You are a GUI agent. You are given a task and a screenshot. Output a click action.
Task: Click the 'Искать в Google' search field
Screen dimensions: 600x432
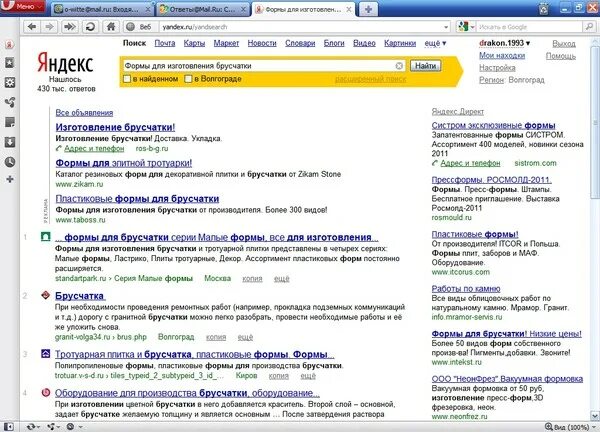pyautogui.click(x=530, y=27)
